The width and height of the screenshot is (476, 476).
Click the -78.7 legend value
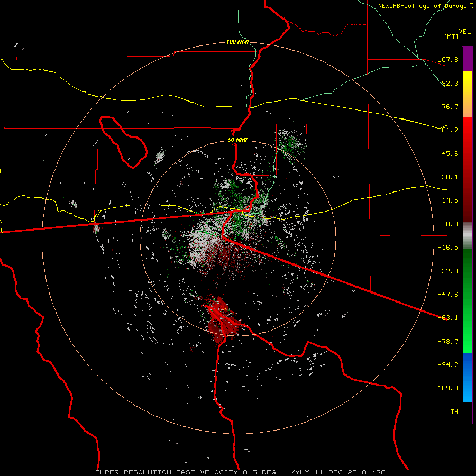448,342
